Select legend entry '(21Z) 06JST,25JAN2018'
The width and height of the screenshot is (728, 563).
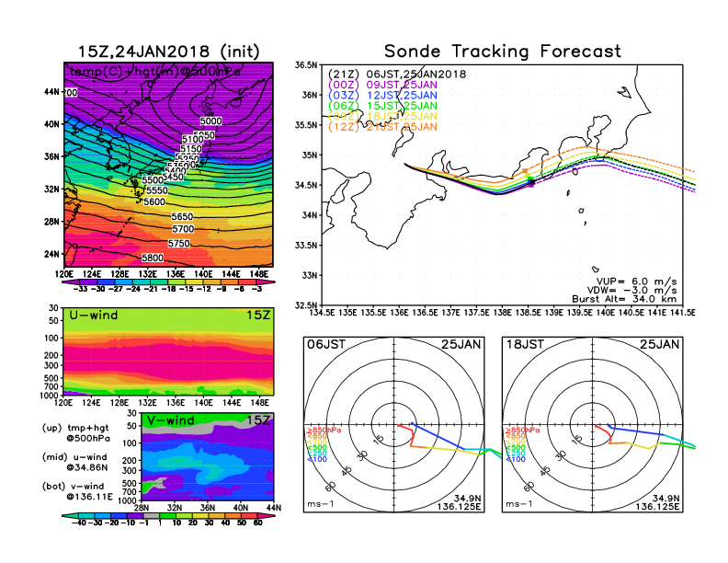pyautogui.click(x=397, y=75)
